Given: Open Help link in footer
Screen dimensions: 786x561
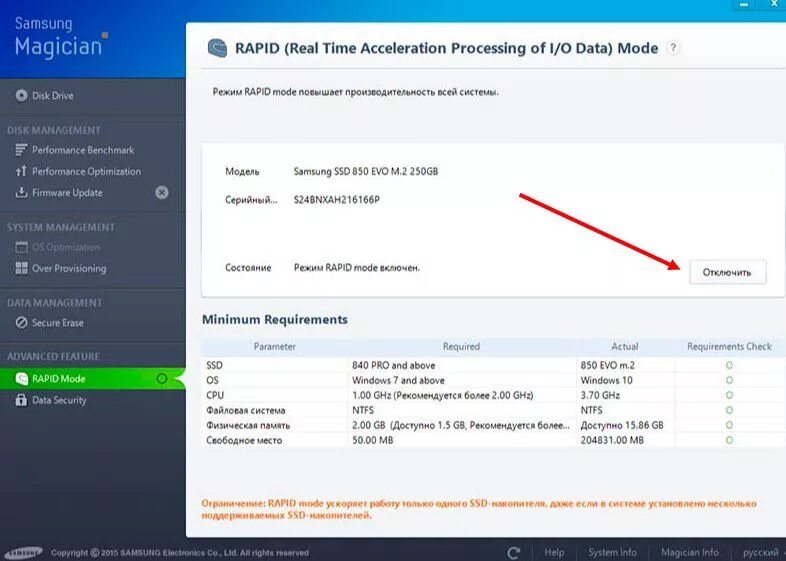Looking at the screenshot, I should click(554, 552).
